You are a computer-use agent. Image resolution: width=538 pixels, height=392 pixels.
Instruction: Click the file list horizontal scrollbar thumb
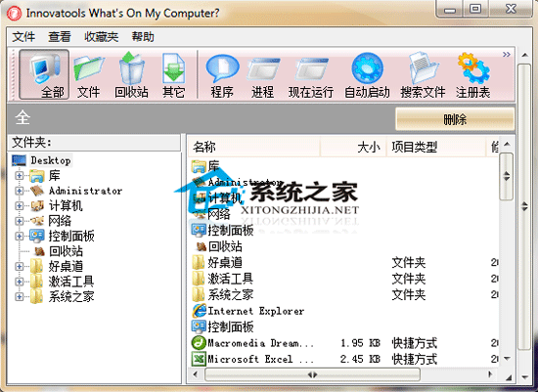[x=312, y=374]
